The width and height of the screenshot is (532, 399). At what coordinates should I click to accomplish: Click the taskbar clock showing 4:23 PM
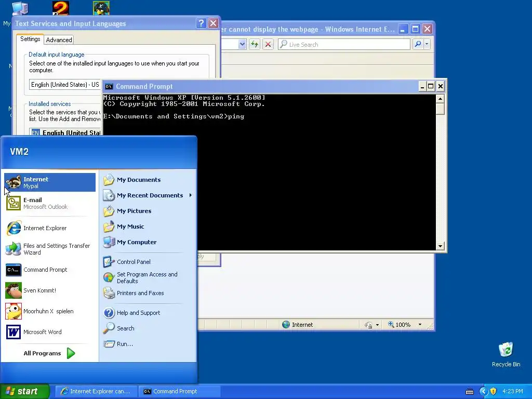(513, 391)
